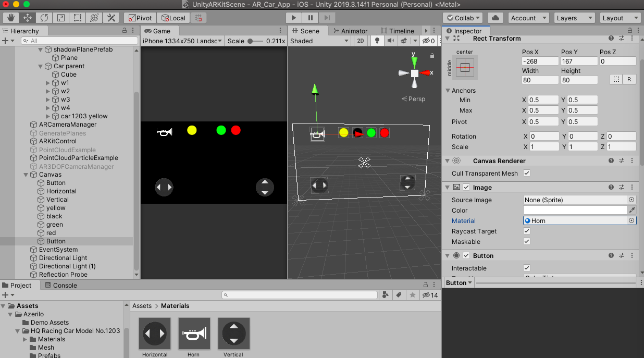Image resolution: width=644 pixels, height=358 pixels.
Task: Select the Hand tool in toolbar
Action: (x=10, y=18)
